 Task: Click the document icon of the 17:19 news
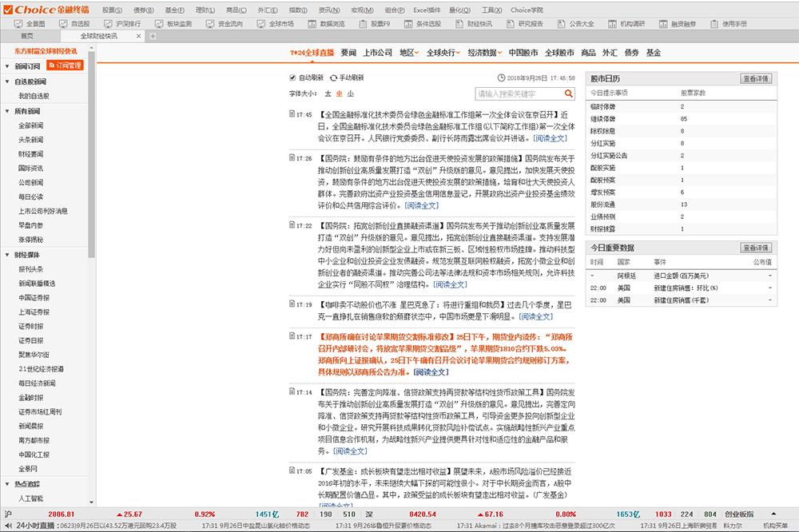click(292, 304)
